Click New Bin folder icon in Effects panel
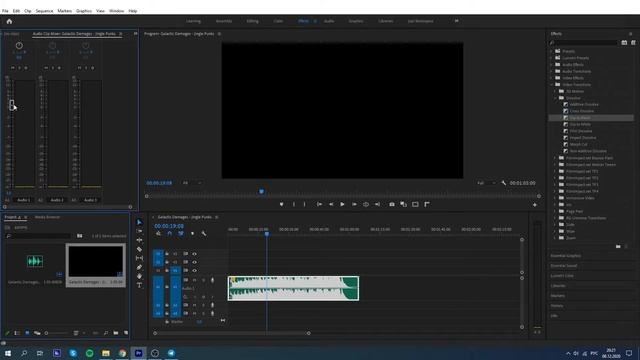 click(618, 247)
